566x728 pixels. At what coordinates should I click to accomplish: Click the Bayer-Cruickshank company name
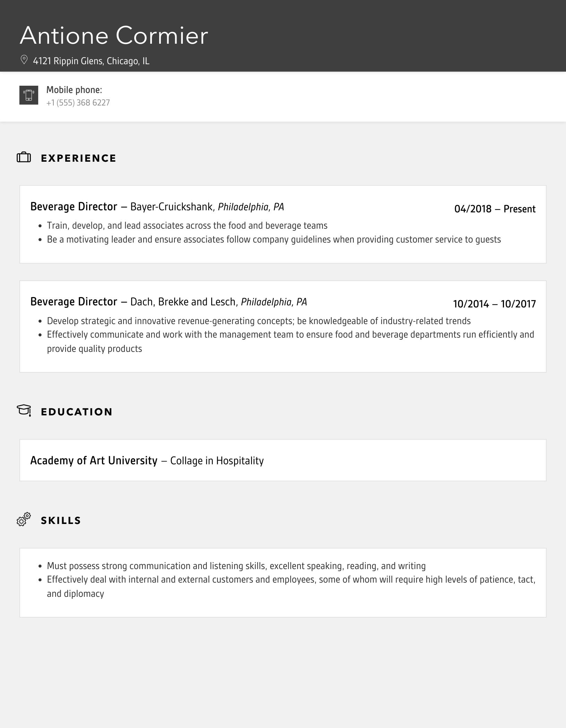coord(172,207)
